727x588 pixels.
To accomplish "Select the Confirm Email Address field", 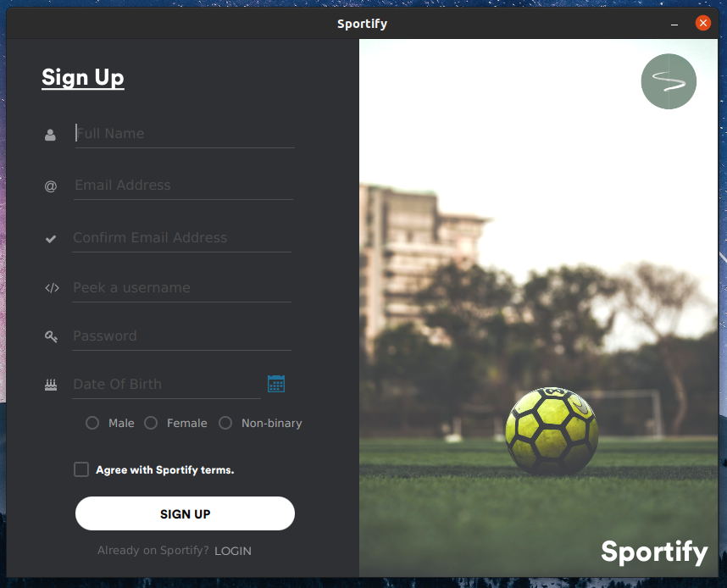I will (x=181, y=238).
